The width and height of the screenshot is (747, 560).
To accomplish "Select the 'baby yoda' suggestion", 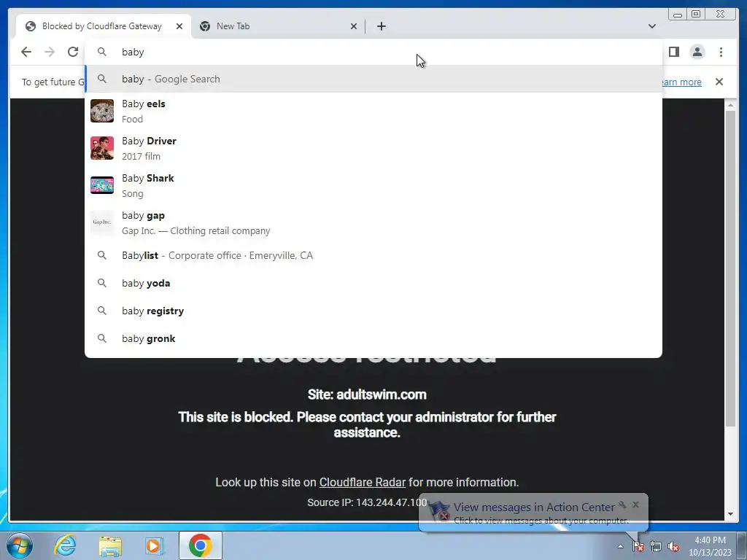I will (373, 283).
